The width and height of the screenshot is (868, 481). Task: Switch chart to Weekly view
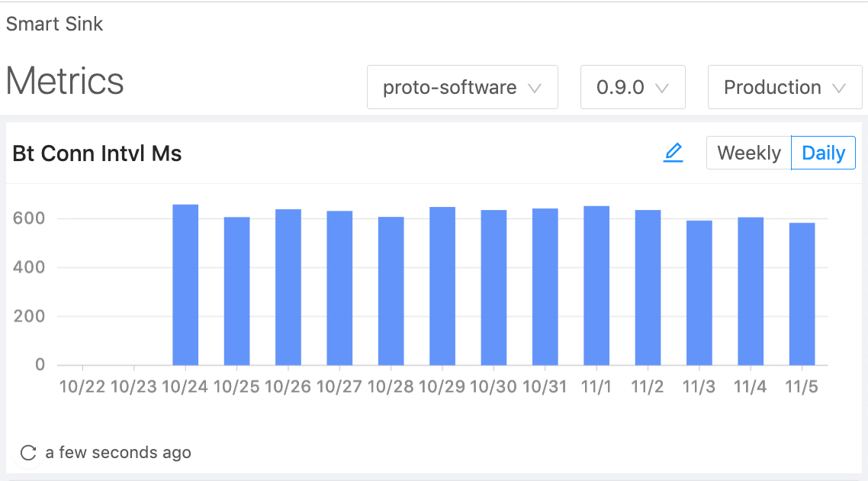click(749, 153)
